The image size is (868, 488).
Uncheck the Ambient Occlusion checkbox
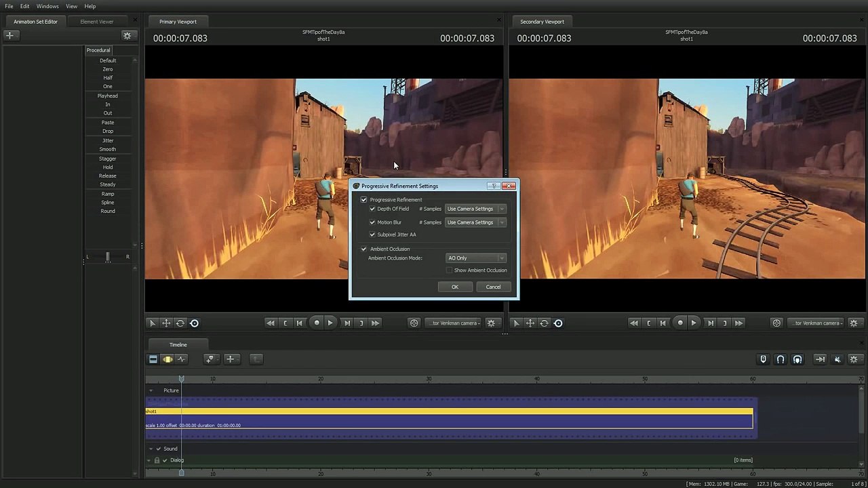click(x=364, y=249)
